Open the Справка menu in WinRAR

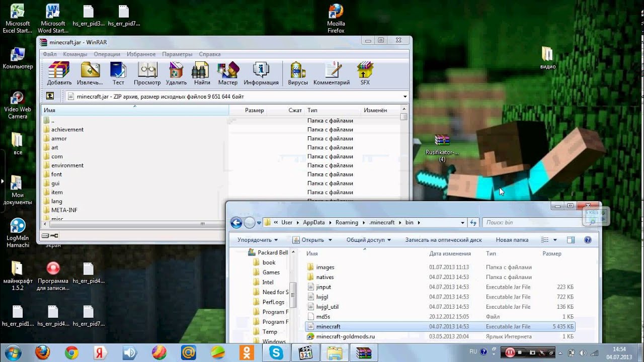pyautogui.click(x=209, y=54)
